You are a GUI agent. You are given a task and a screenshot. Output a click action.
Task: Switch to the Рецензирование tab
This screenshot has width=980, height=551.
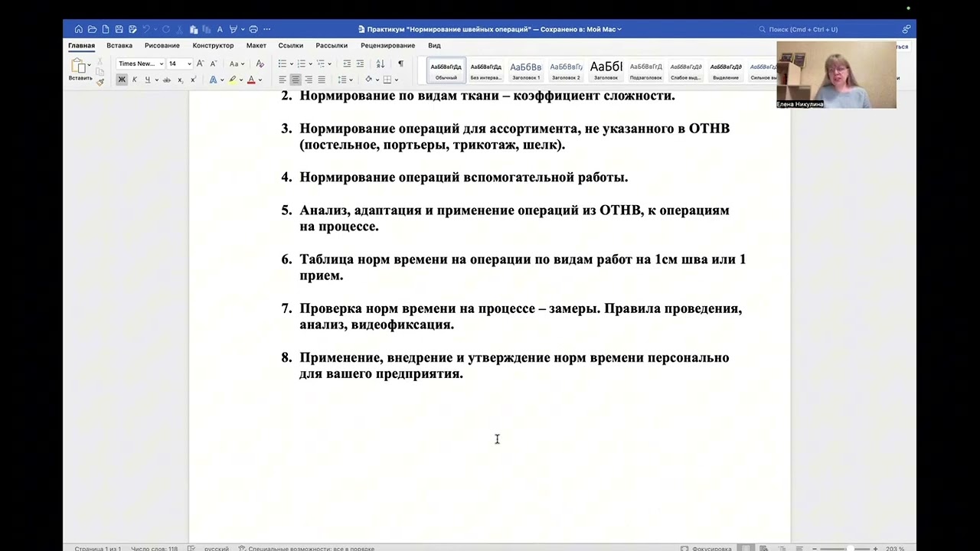[x=388, y=46]
